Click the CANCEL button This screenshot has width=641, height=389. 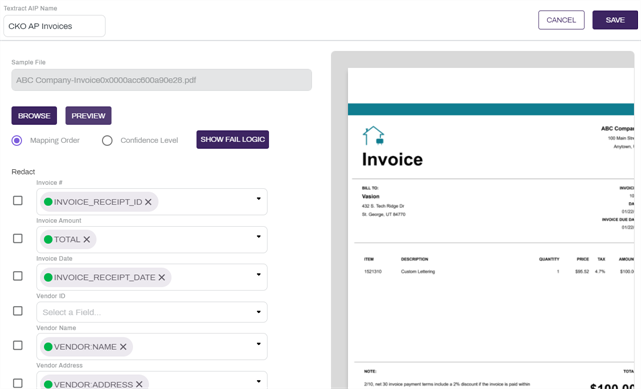click(x=561, y=20)
